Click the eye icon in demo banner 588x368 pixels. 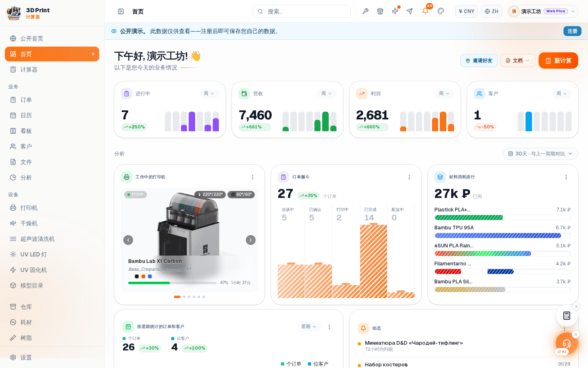click(114, 31)
